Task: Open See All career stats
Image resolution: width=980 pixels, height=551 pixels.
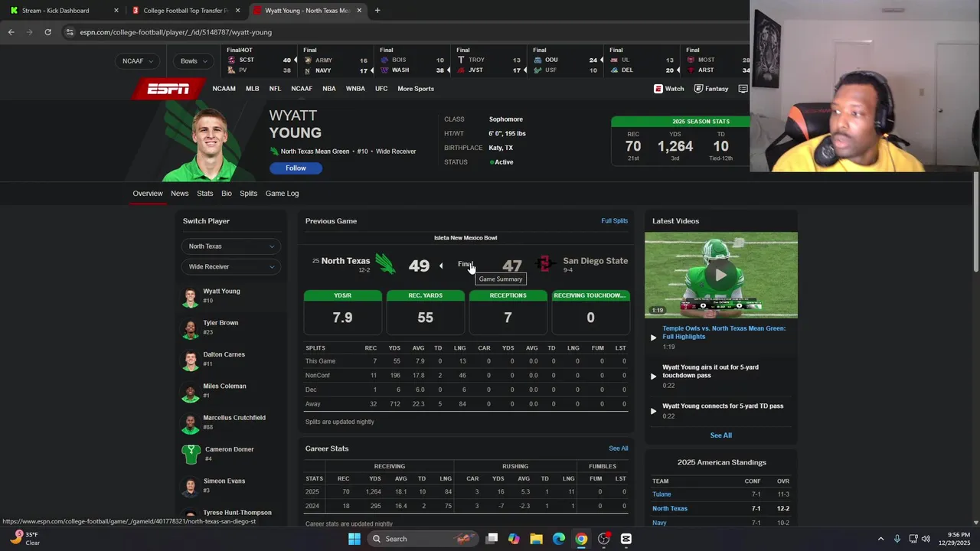Action: pos(618,448)
